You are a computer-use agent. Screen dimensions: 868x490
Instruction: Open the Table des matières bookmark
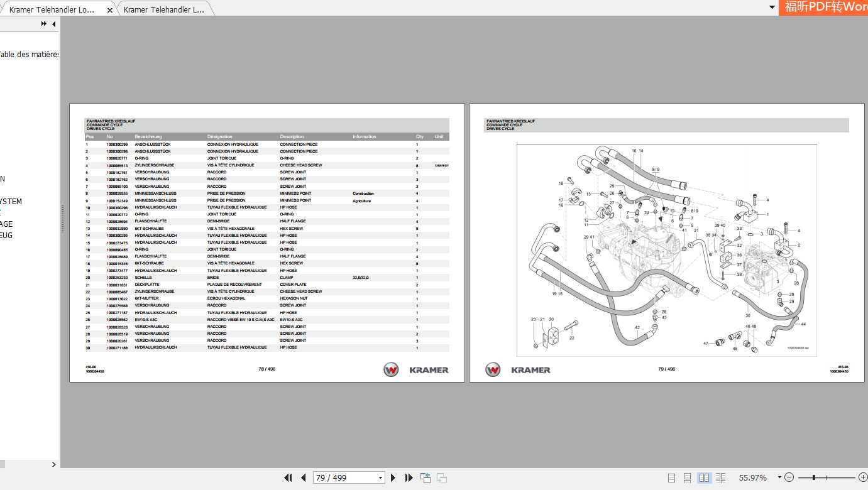pyautogui.click(x=29, y=55)
